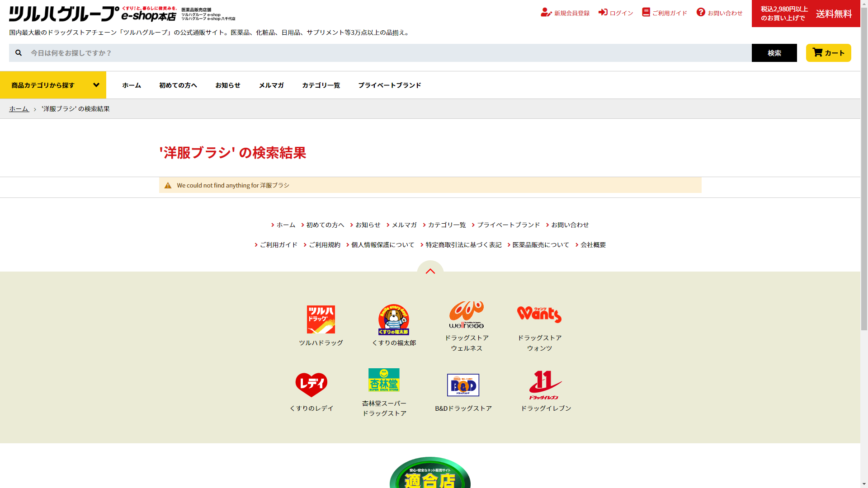The width and height of the screenshot is (868, 488).
Task: Select the メルマガ navigation item
Action: click(271, 85)
